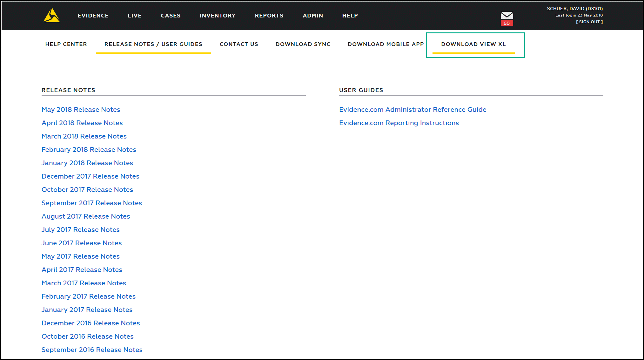Screen dimensions: 644x360
Task: Open December 2017 Release Notes
Action: pos(90,176)
